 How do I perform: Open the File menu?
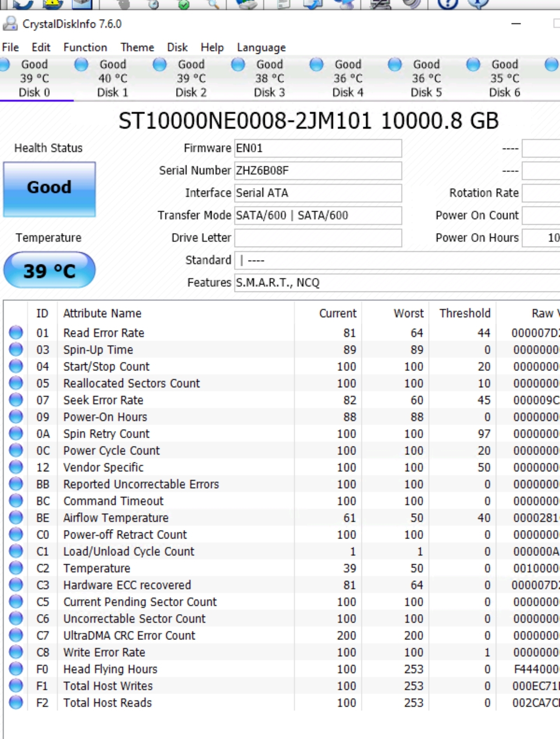[10, 47]
